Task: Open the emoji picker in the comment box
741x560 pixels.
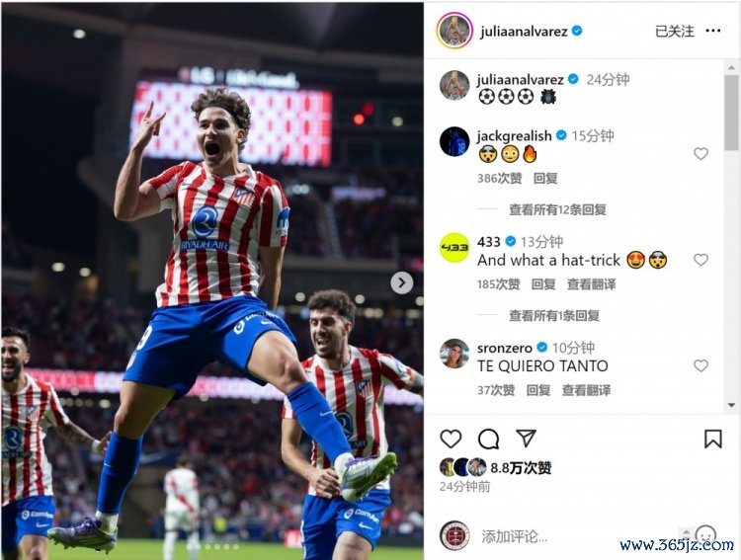Action: click(x=705, y=535)
